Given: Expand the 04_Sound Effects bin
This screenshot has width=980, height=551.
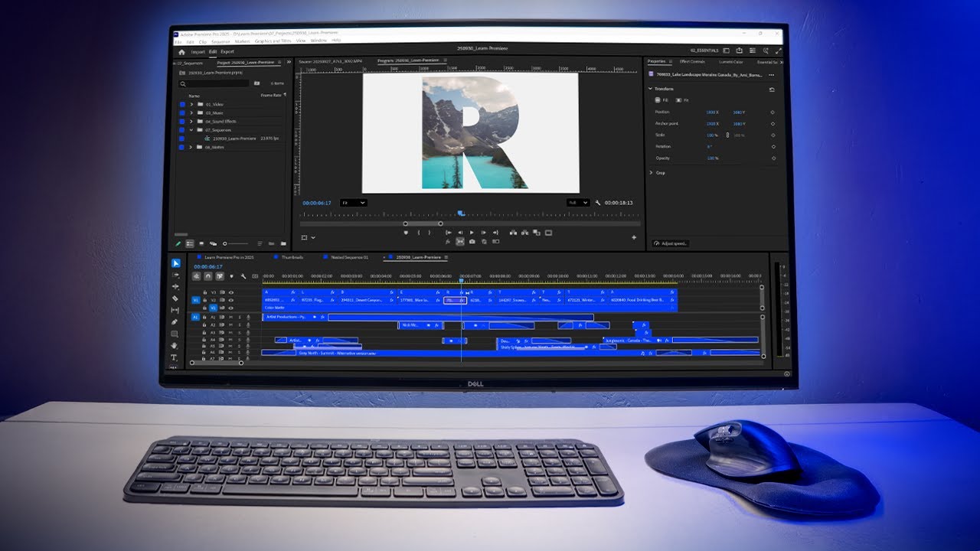Looking at the screenshot, I should (x=191, y=121).
